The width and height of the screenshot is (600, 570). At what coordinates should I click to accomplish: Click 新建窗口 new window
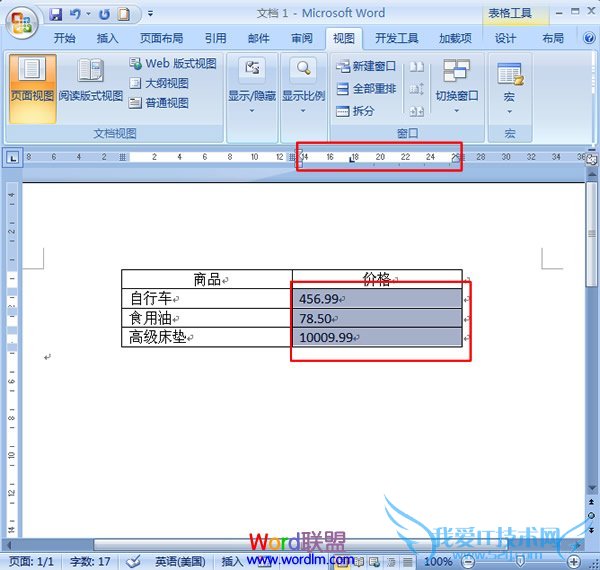pyautogui.click(x=366, y=67)
